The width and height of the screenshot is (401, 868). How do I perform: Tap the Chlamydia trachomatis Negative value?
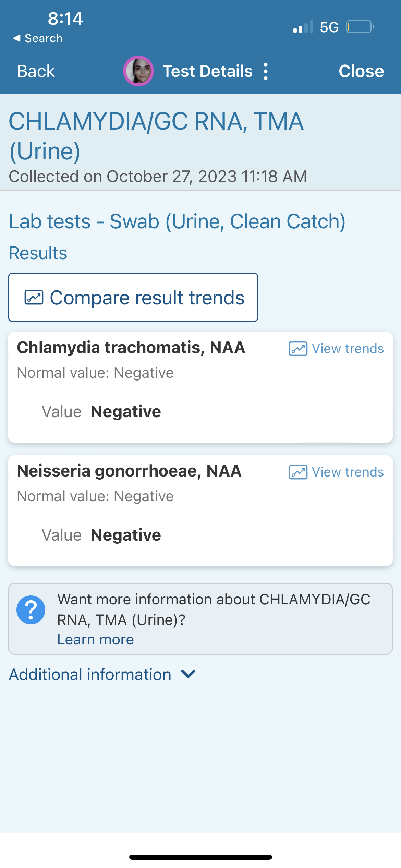[126, 411]
